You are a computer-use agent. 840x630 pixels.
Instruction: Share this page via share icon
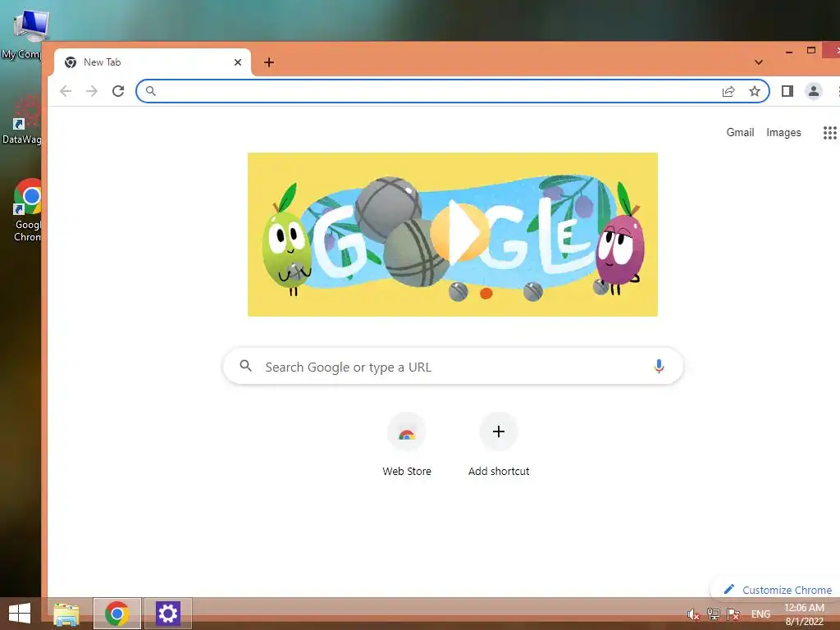(728, 92)
